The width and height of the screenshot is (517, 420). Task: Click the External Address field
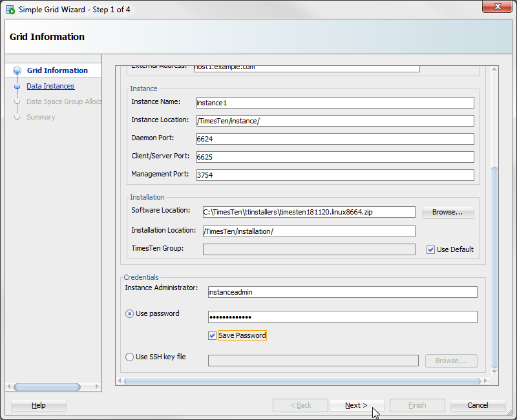(306, 68)
